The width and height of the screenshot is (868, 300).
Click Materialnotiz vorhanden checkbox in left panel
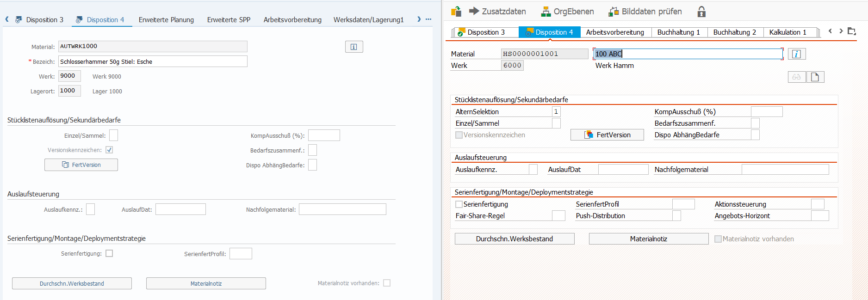point(387,283)
